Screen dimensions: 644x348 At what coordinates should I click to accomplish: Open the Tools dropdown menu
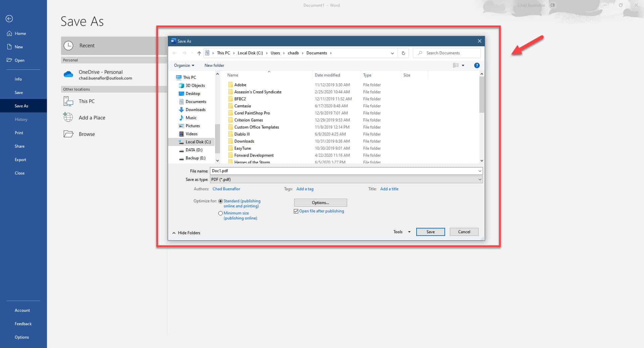[402, 232]
